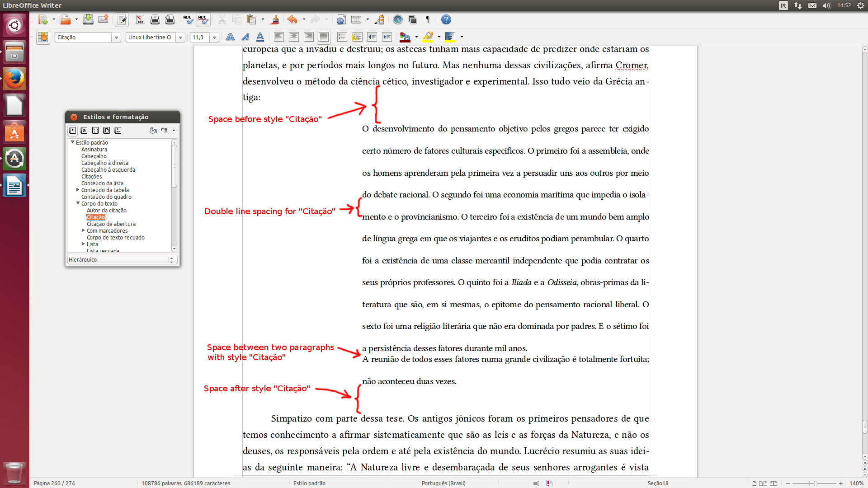
Task: Open the font size 11,3 dropdown
Action: click(215, 38)
